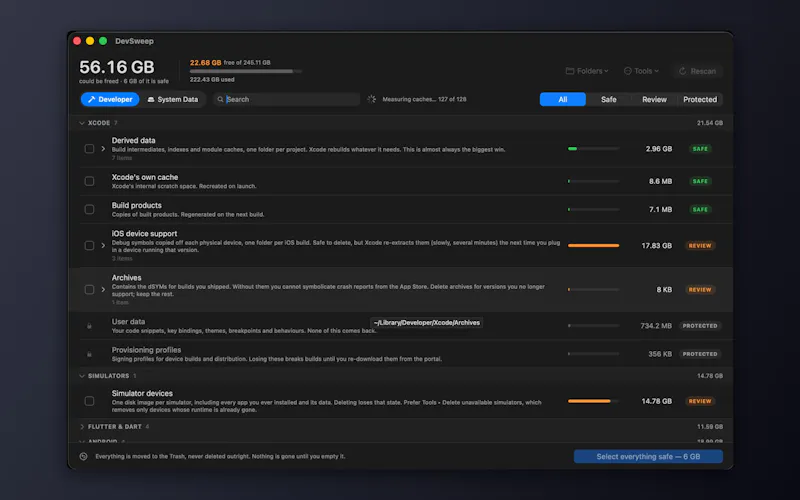This screenshot has height=500, width=800.
Task: Click the System Data drive icon
Action: coord(151,99)
